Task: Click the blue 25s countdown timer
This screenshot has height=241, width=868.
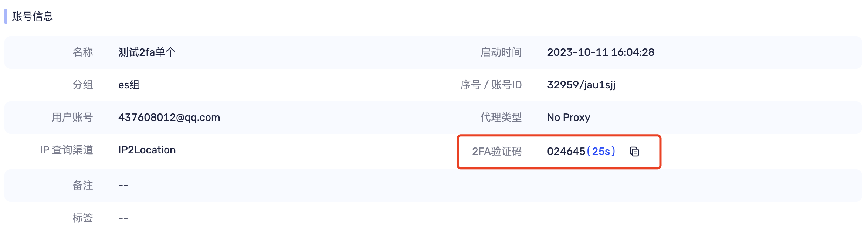Action: 601,152
